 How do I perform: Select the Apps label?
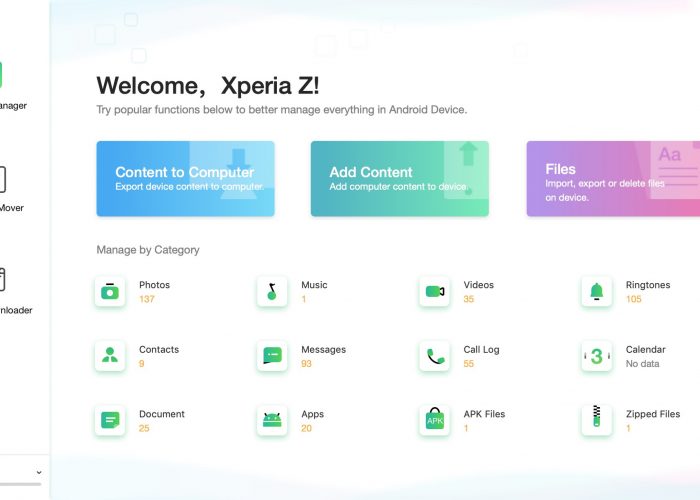coord(312,414)
